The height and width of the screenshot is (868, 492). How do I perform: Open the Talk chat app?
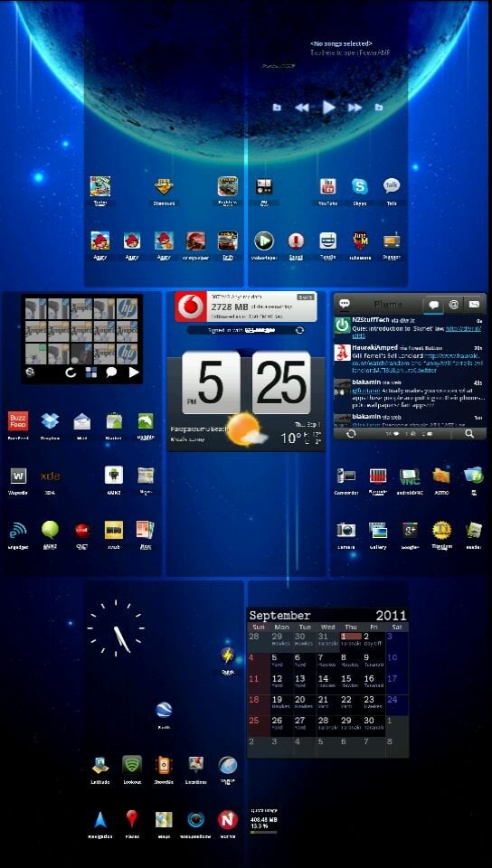point(392,186)
